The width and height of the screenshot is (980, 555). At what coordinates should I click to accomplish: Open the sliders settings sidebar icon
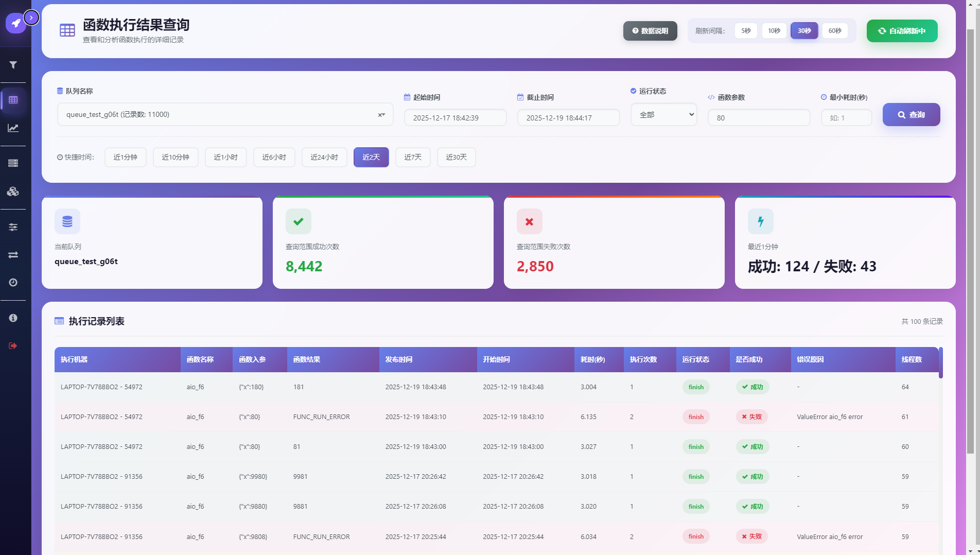click(x=13, y=227)
